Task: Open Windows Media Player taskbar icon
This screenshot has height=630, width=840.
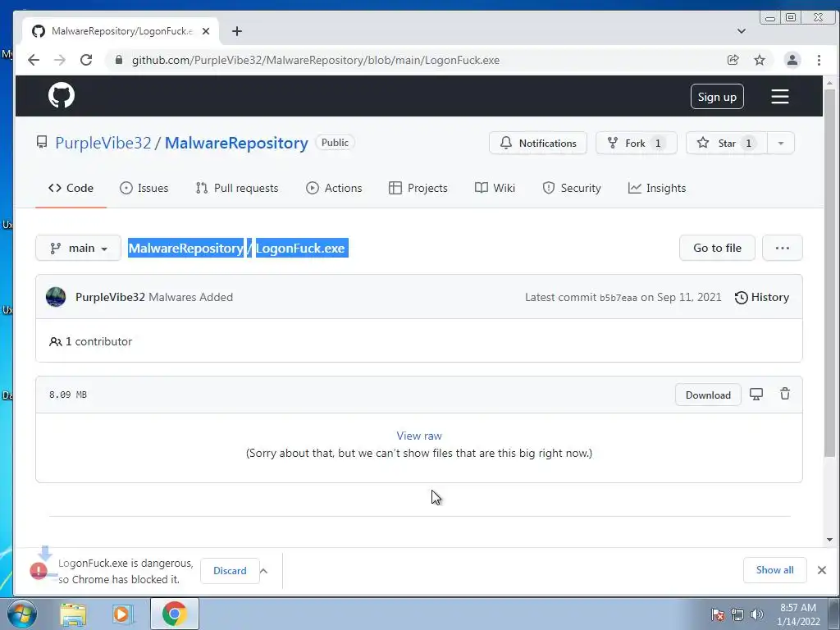Action: pyautogui.click(x=121, y=614)
